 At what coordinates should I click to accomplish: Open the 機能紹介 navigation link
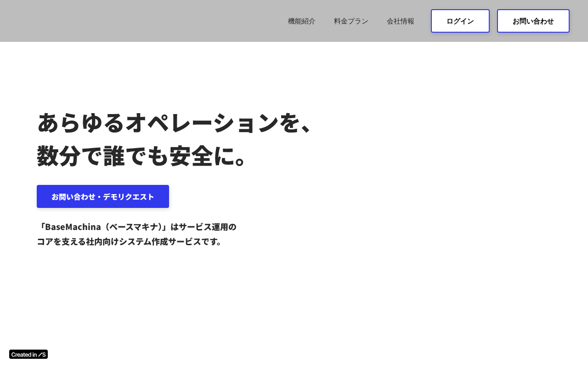tap(302, 21)
